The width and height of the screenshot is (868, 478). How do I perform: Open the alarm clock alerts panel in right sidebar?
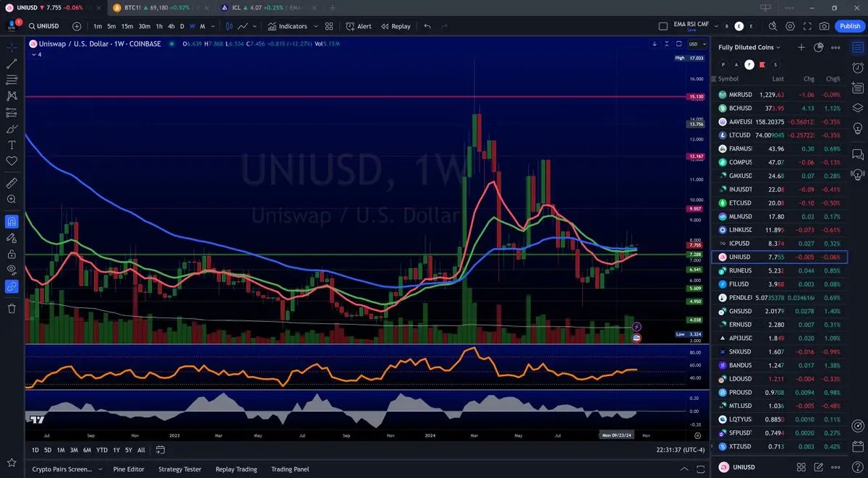coord(858,67)
